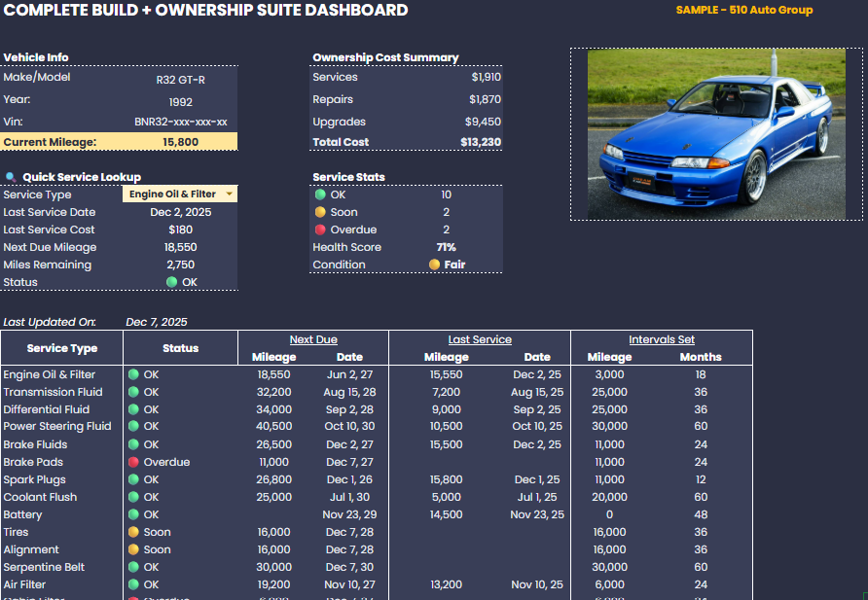This screenshot has height=600, width=868.
Task: Select the Serpentine Belt service row label
Action: (x=46, y=567)
